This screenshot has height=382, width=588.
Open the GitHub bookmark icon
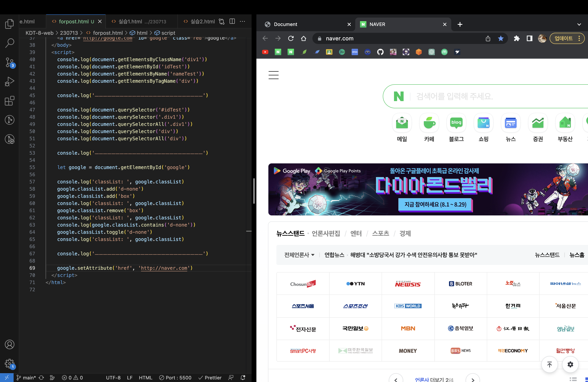380,52
